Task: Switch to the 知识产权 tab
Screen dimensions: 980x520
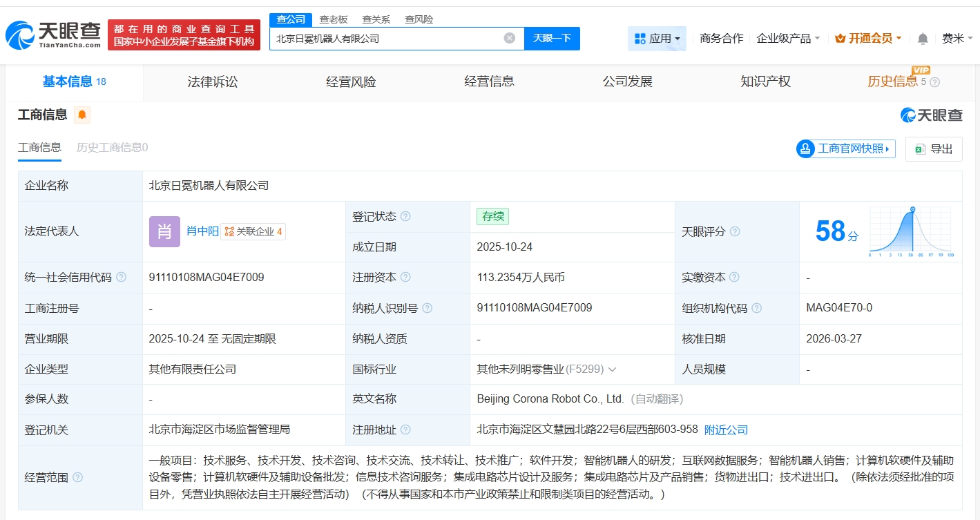Action: tap(765, 82)
